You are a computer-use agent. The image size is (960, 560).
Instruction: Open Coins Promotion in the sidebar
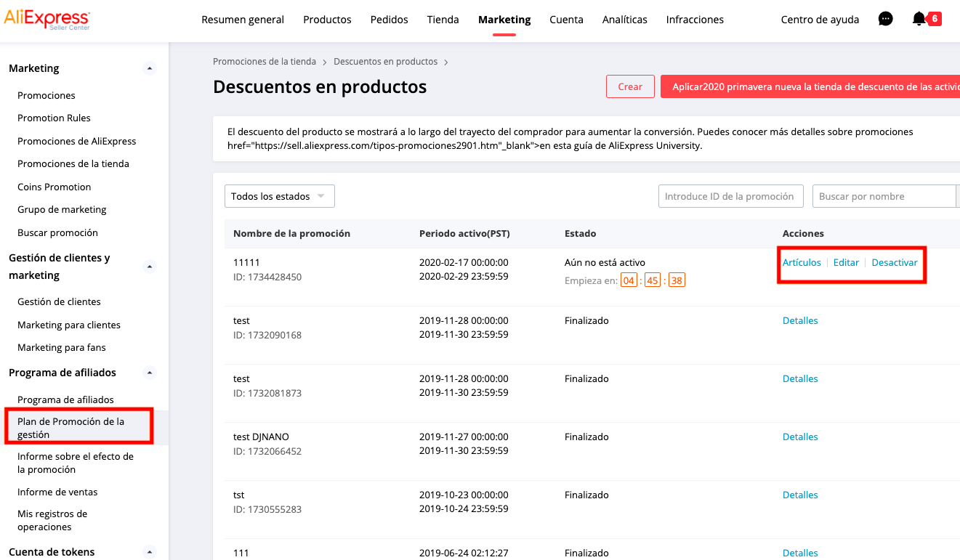(55, 187)
